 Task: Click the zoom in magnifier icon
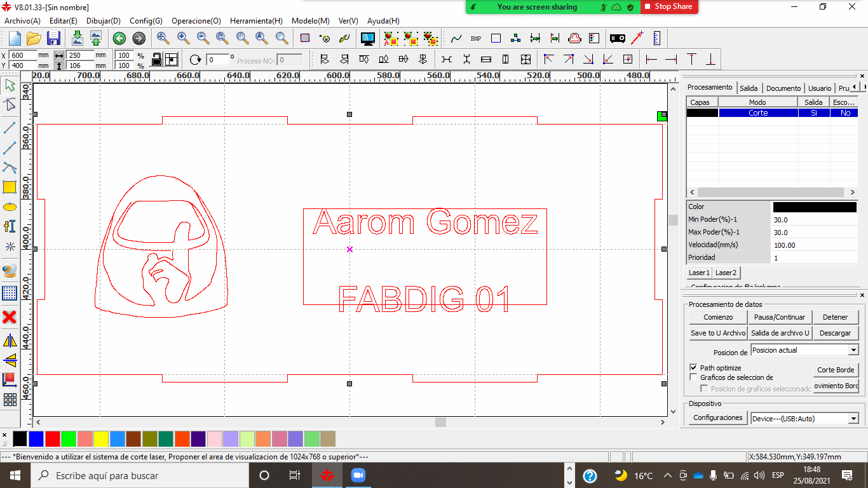[x=183, y=38]
